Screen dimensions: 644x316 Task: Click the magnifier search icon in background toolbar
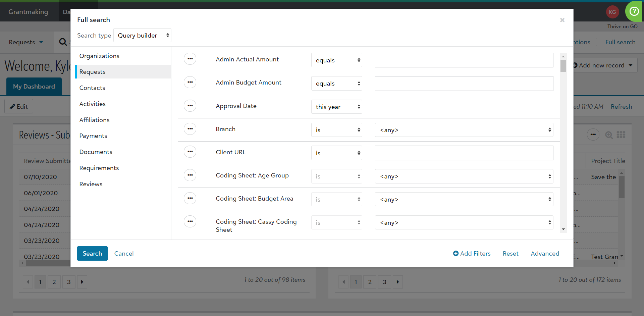coord(63,42)
